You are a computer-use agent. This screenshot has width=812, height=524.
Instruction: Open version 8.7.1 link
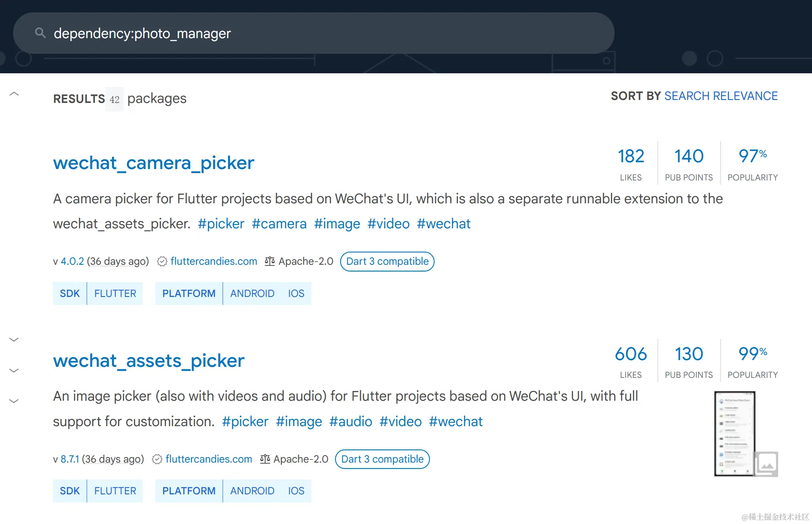70,459
